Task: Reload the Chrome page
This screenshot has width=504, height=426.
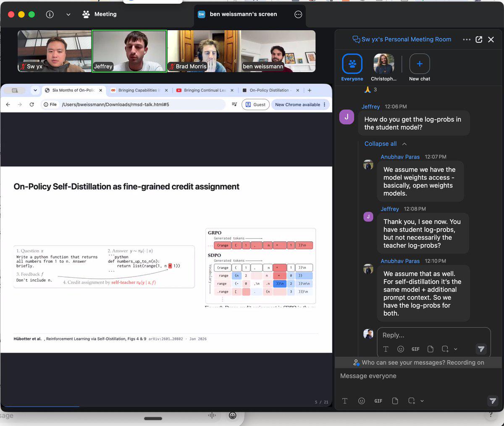Action: 31,105
